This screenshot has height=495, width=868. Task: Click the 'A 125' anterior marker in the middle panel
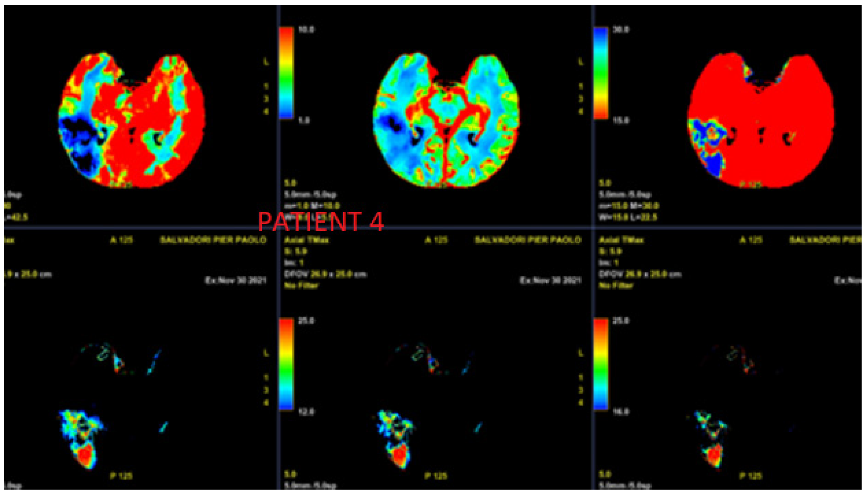point(436,240)
